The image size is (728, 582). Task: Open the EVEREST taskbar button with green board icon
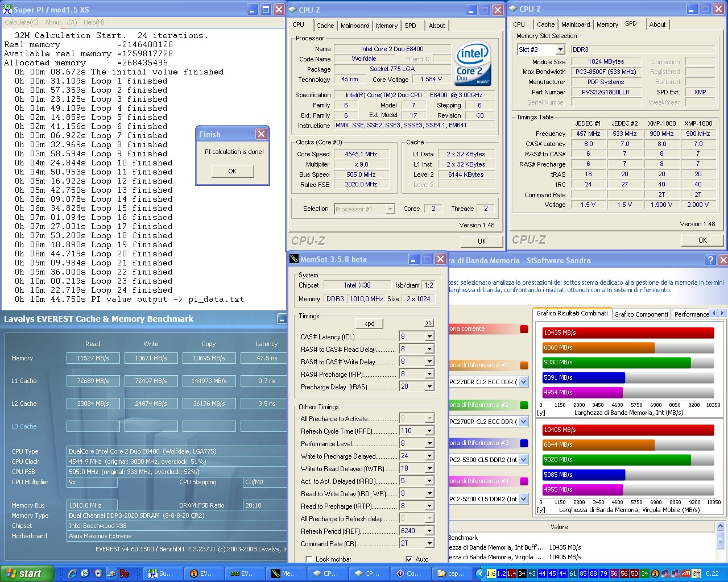[245, 573]
